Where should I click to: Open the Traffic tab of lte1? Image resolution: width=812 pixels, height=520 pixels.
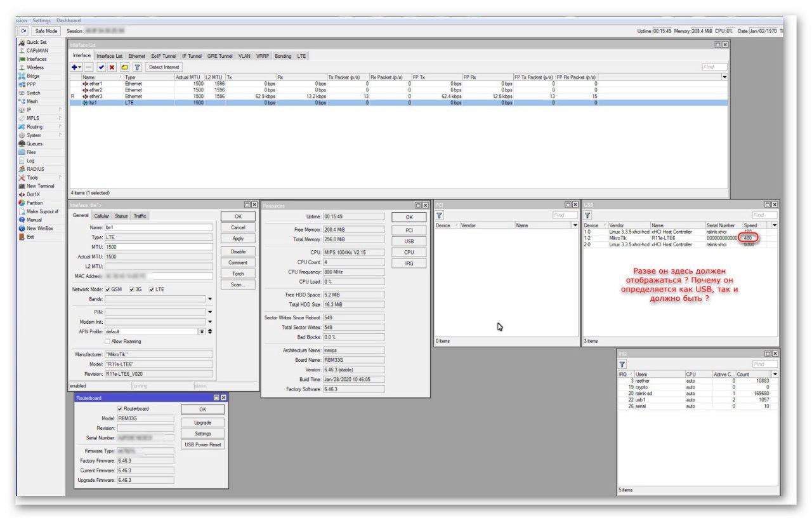pos(140,216)
